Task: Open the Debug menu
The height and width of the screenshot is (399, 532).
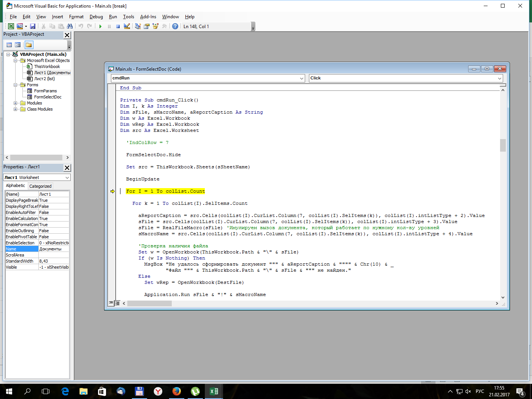Action: tap(96, 17)
